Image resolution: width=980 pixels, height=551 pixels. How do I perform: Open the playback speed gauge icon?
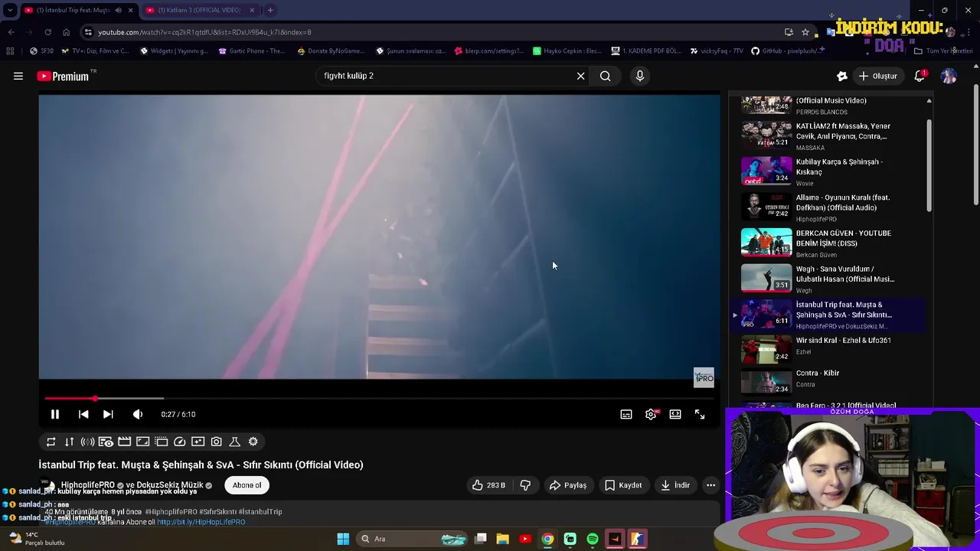click(x=179, y=442)
